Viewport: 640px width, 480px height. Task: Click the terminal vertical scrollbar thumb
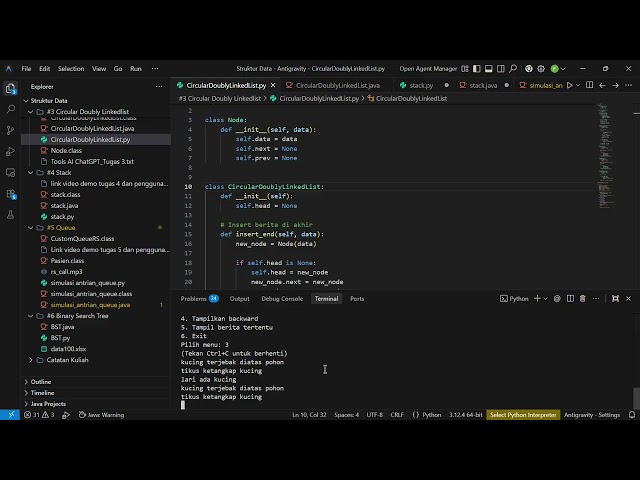point(636,398)
